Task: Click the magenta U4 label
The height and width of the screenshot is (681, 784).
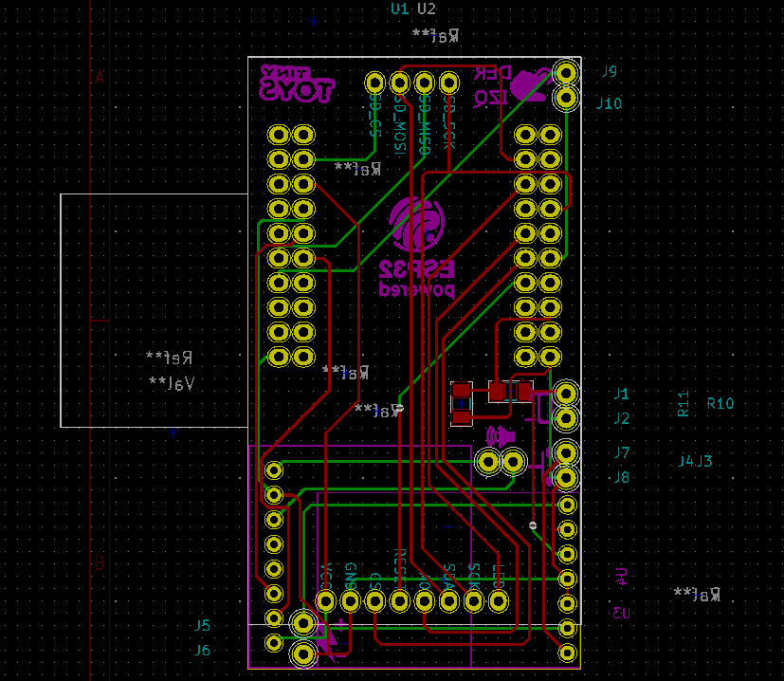Action: click(x=621, y=577)
